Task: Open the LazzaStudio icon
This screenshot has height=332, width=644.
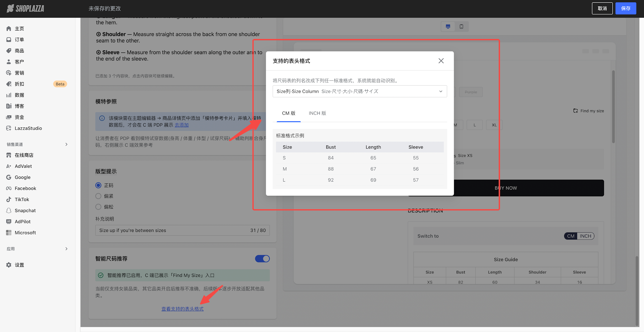Action: (9, 128)
